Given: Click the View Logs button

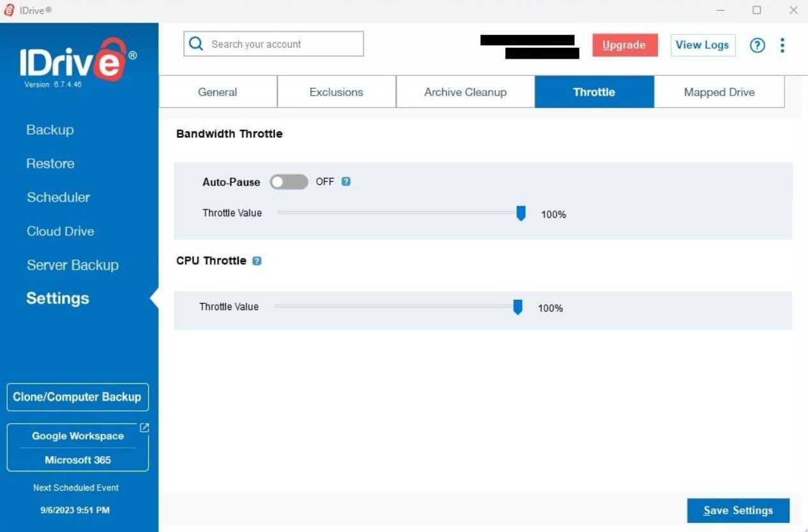Looking at the screenshot, I should (703, 45).
